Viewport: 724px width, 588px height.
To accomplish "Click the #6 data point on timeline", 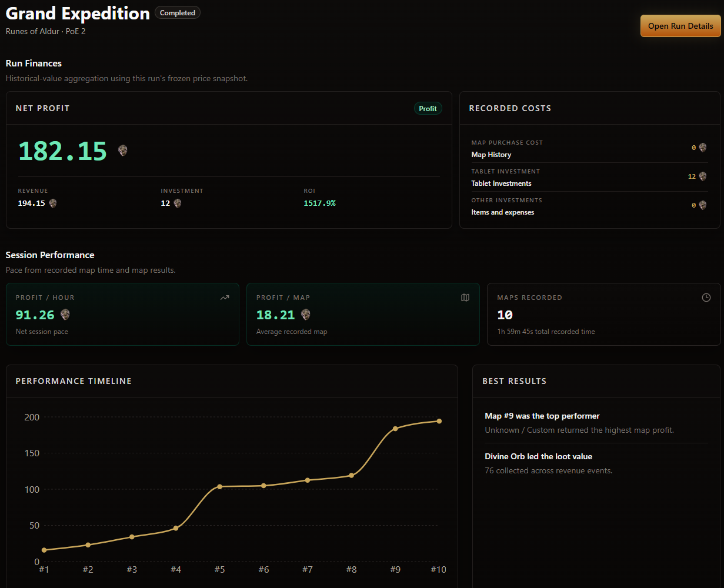I will pyautogui.click(x=263, y=486).
